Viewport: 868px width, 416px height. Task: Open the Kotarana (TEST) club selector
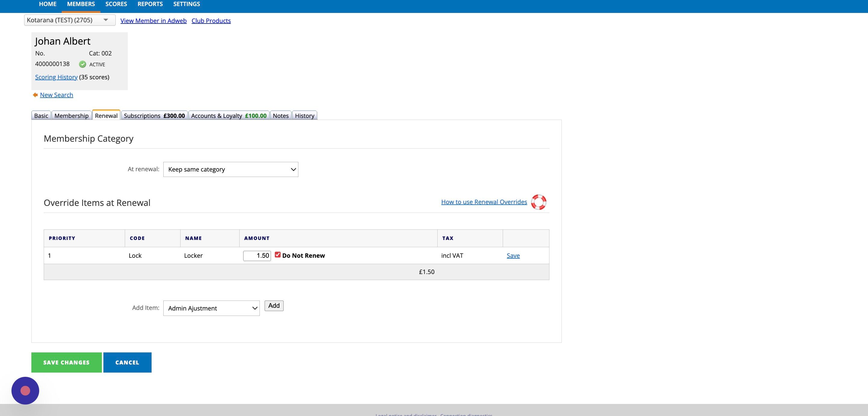(70, 20)
